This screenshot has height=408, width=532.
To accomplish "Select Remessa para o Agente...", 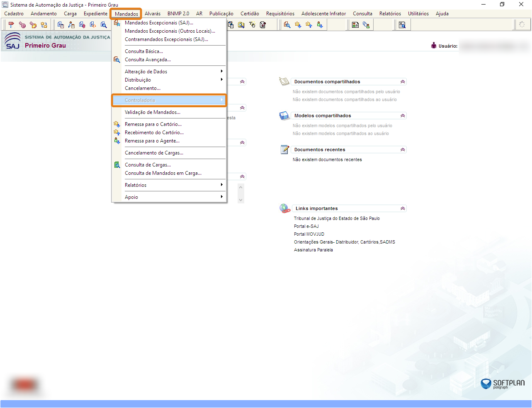I will click(x=169, y=141).
